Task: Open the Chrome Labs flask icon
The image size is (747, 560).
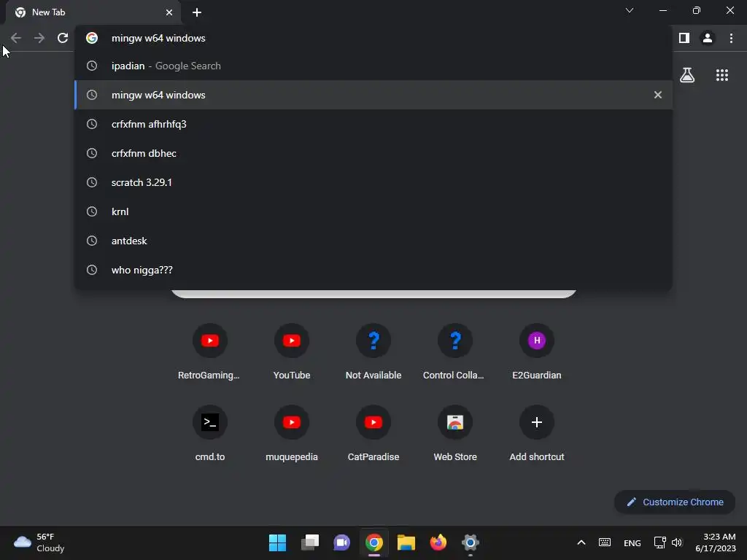Action: click(687, 75)
